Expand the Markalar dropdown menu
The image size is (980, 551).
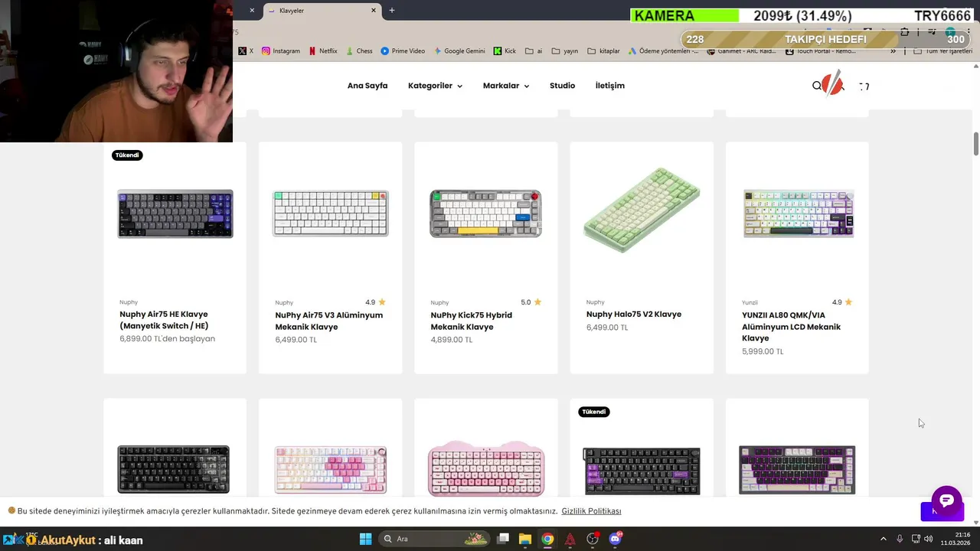[506, 86]
